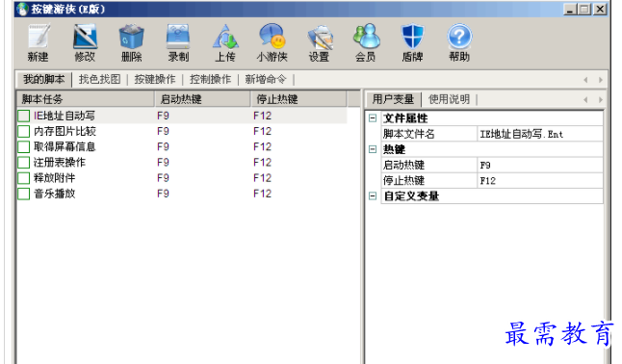Click the 停止热键 column header
Viewport: 622px width, 364px height.
298,99
